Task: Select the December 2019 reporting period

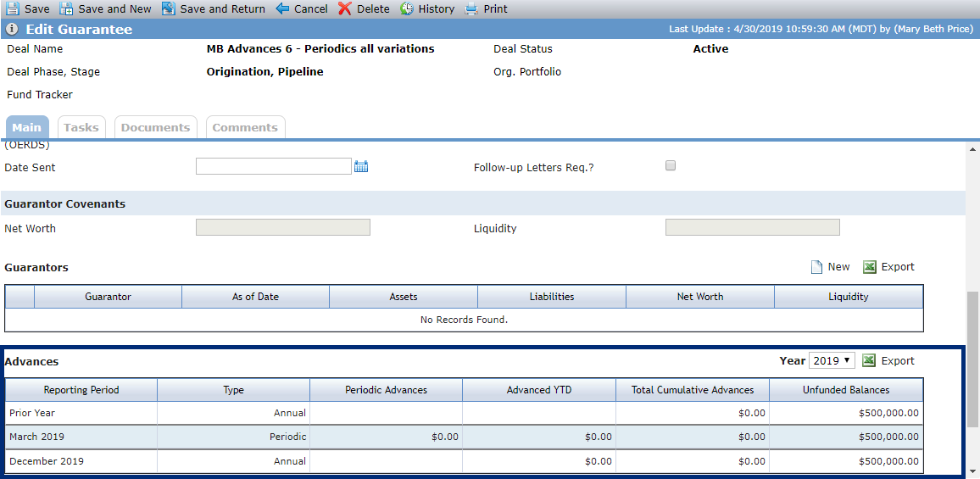Action: [47, 461]
